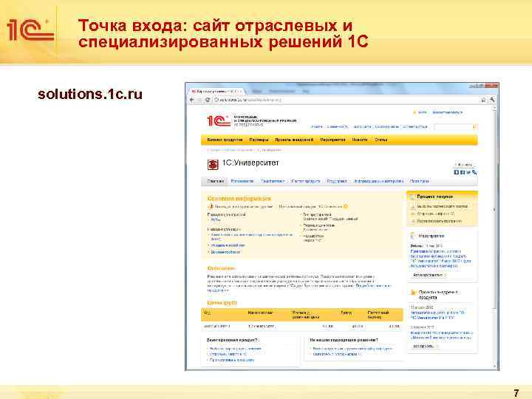Click the login link at page top

point(422,112)
